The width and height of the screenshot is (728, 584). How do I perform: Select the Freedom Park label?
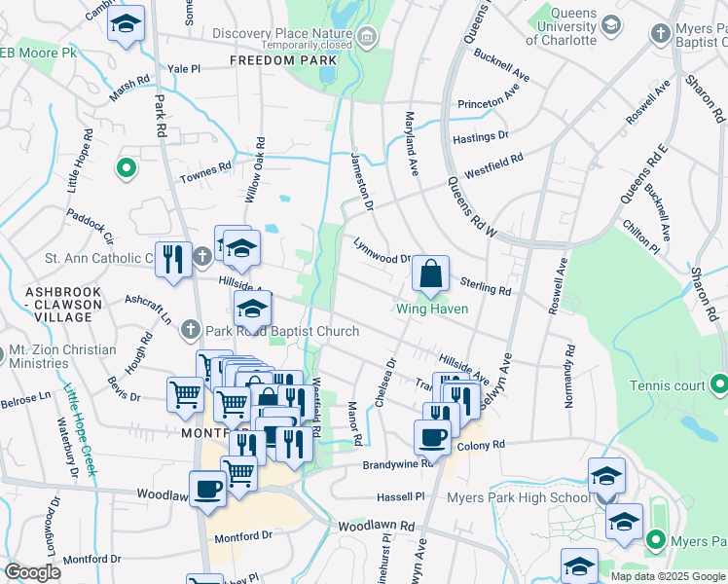(x=283, y=60)
